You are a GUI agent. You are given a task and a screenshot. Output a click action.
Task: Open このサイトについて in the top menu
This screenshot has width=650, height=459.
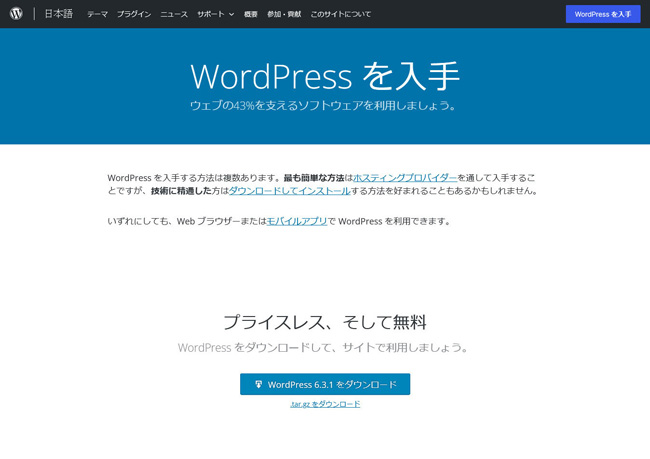(x=340, y=14)
